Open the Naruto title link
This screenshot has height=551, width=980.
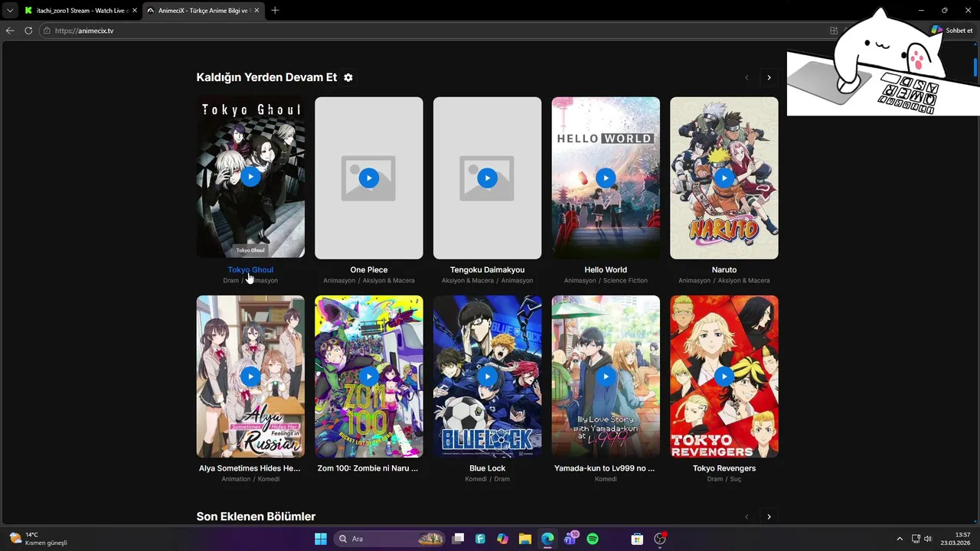point(724,269)
